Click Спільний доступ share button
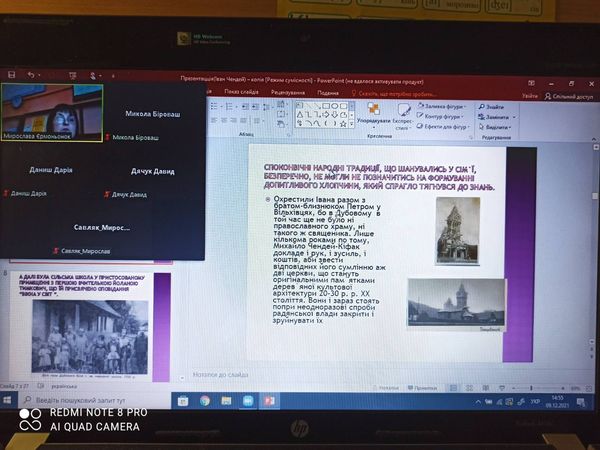Image resolution: width=600 pixels, height=450 pixels. [x=569, y=96]
